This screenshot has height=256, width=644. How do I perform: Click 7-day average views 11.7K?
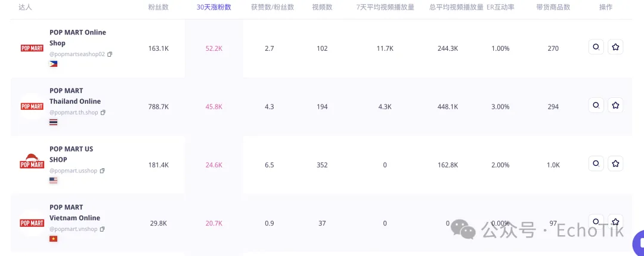(385, 48)
